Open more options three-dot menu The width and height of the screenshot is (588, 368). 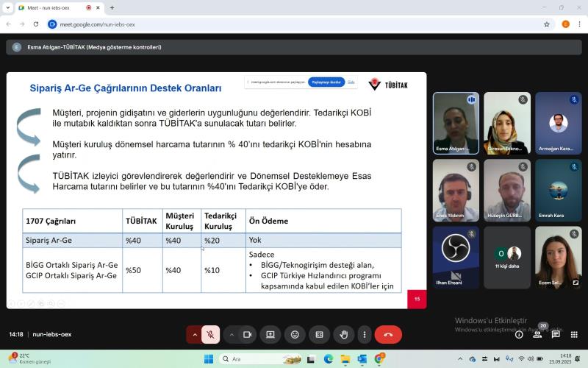click(x=364, y=334)
